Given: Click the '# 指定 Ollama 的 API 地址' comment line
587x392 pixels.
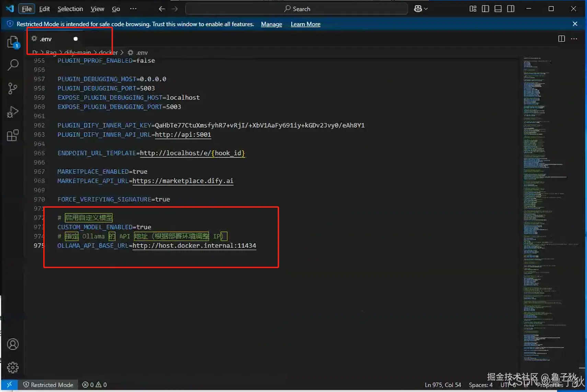Looking at the screenshot, I should coord(142,236).
